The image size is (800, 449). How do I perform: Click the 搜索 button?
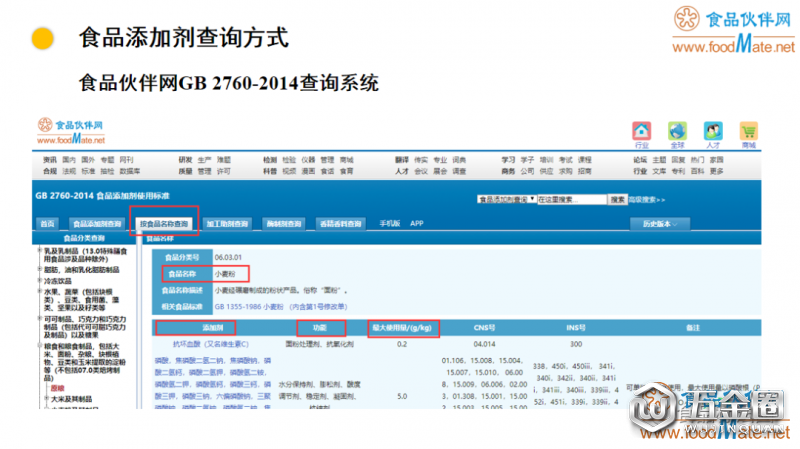click(x=617, y=199)
